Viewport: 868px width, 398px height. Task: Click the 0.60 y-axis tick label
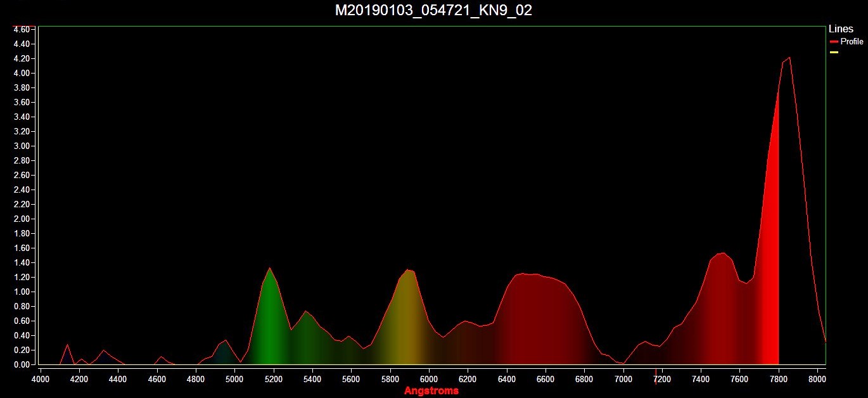point(22,321)
